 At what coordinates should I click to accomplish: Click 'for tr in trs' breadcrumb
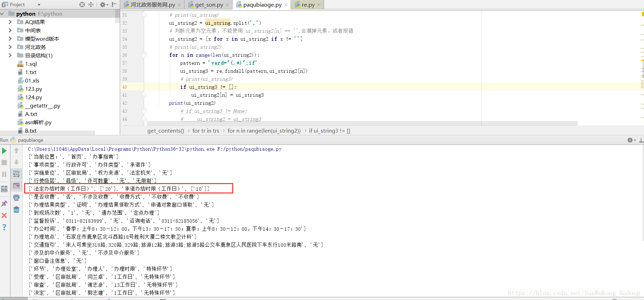[206, 131]
